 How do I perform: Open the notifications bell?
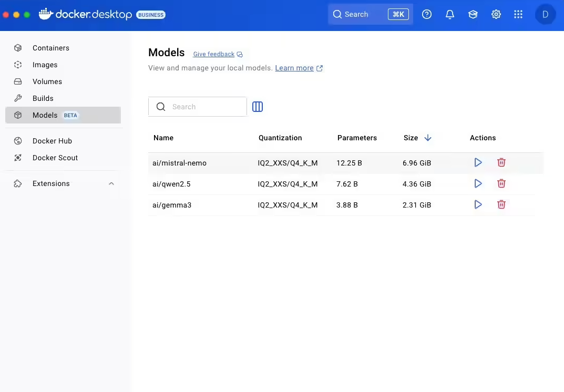449,14
